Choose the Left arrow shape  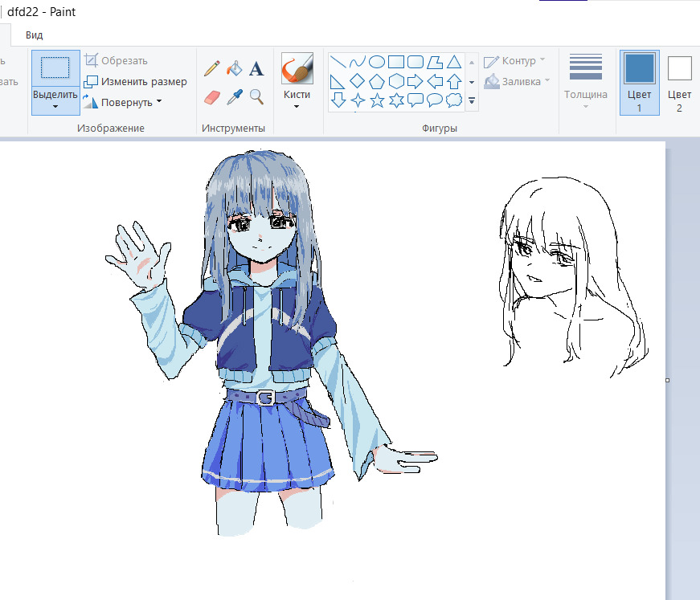point(434,81)
